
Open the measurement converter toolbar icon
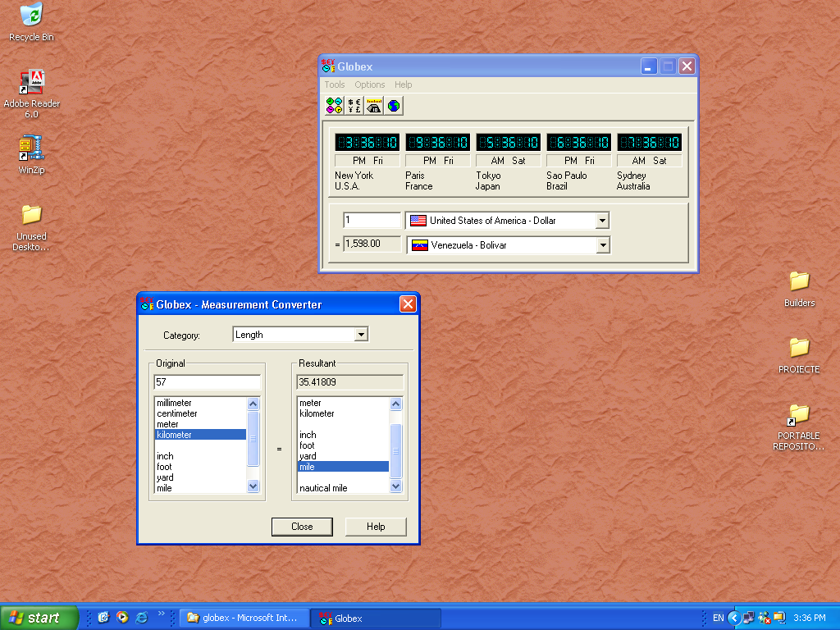[x=374, y=106]
